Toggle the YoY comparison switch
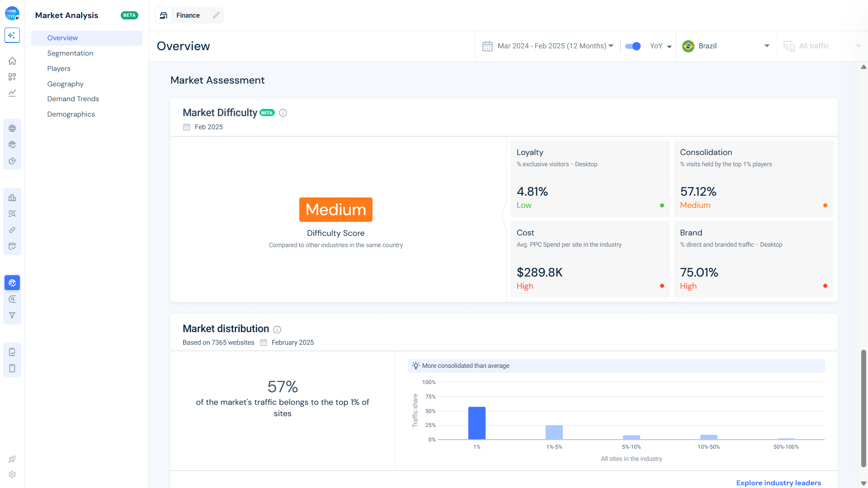 click(632, 46)
